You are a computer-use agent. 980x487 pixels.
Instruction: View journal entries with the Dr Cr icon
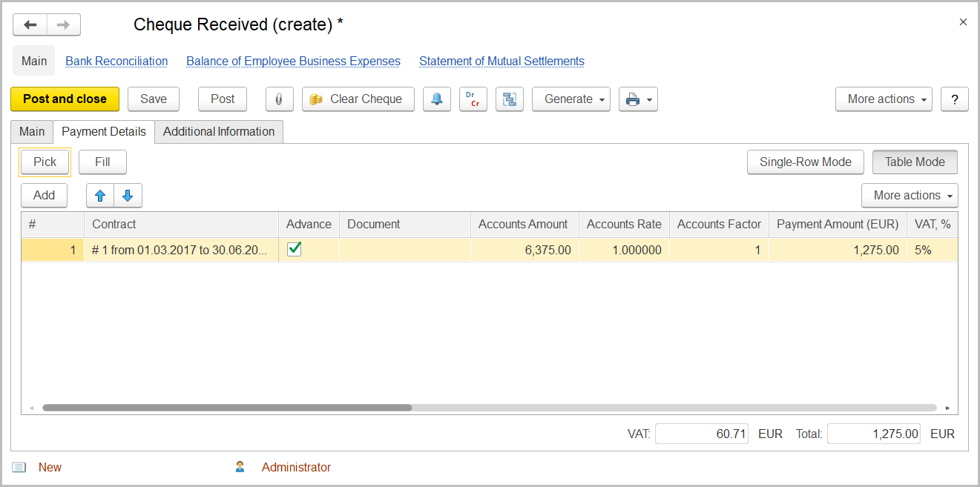tap(473, 99)
